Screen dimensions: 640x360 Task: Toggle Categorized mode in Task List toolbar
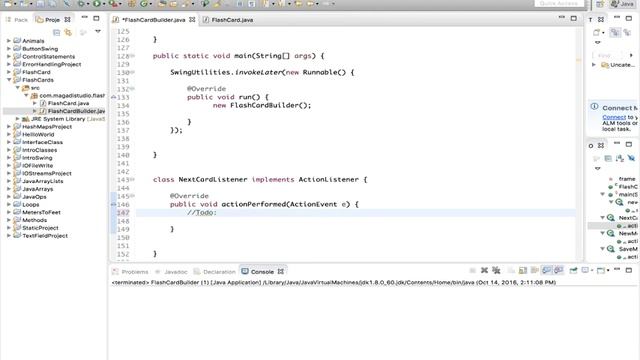click(615, 32)
